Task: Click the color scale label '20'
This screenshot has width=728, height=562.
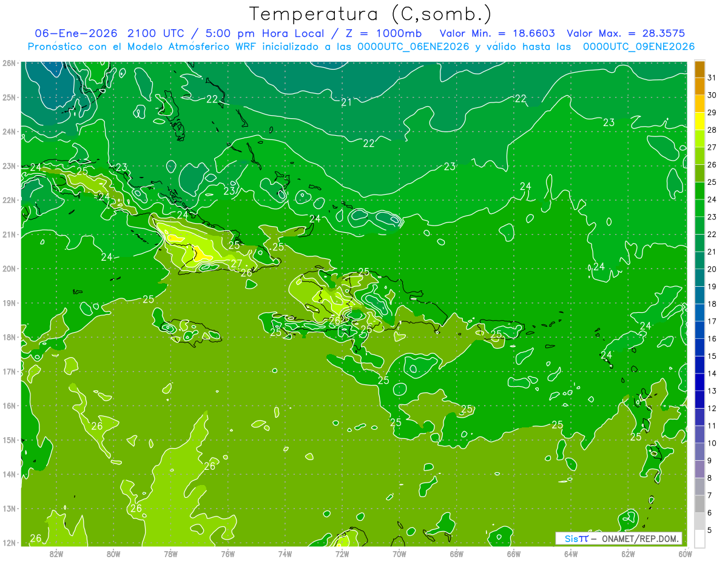Action: point(712,269)
